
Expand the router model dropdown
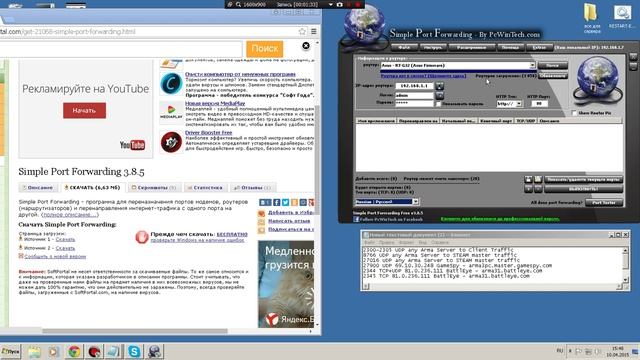(532, 65)
